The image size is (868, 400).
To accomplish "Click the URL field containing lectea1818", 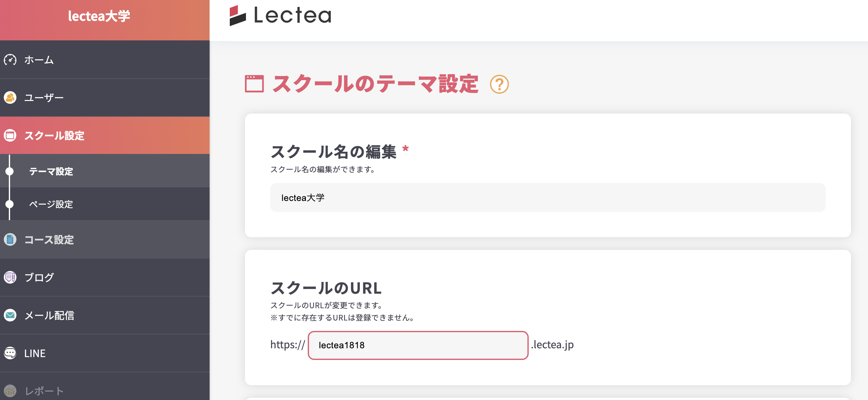I will (x=418, y=345).
